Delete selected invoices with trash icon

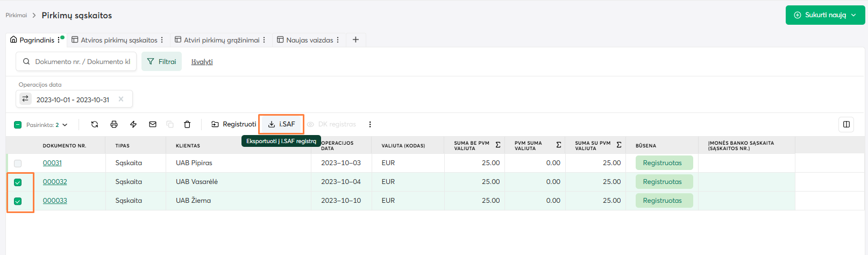pos(187,124)
